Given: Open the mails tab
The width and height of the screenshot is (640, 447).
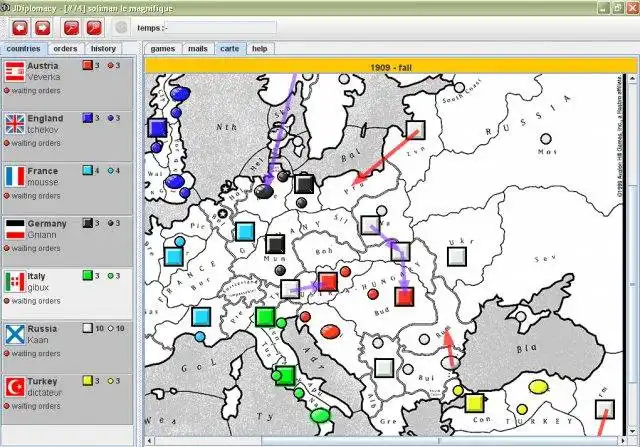Looking at the screenshot, I should point(198,49).
